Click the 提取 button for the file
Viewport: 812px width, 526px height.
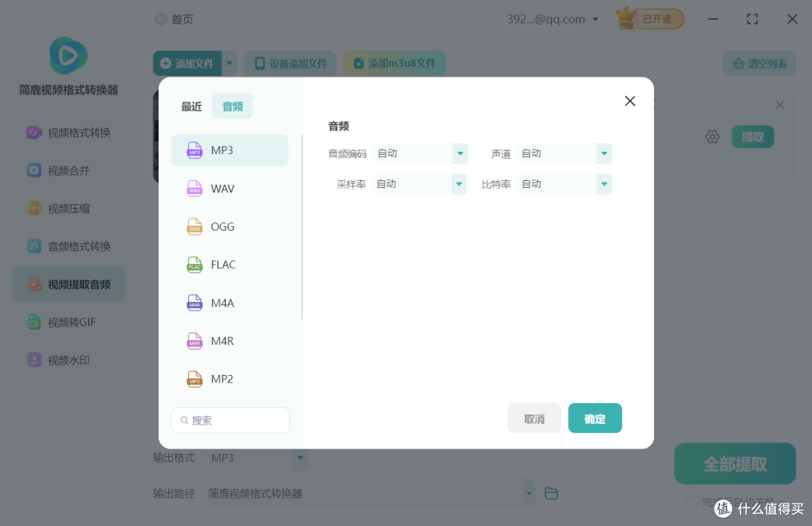coord(753,137)
